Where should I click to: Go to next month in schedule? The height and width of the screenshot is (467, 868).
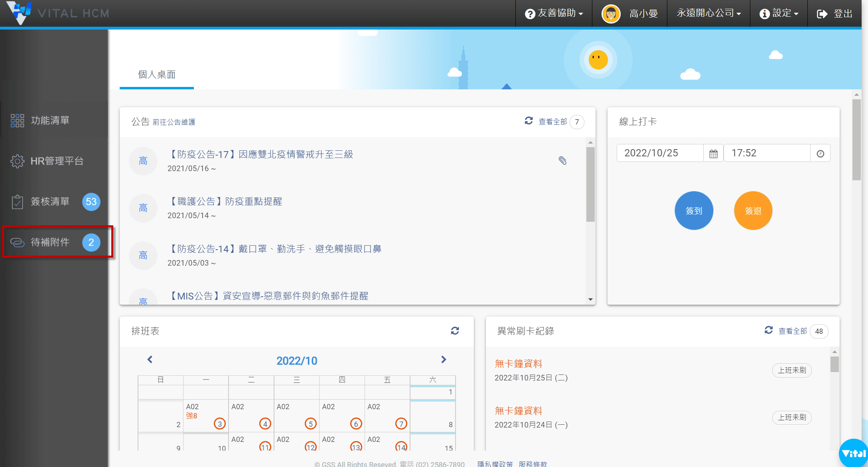pyautogui.click(x=444, y=360)
